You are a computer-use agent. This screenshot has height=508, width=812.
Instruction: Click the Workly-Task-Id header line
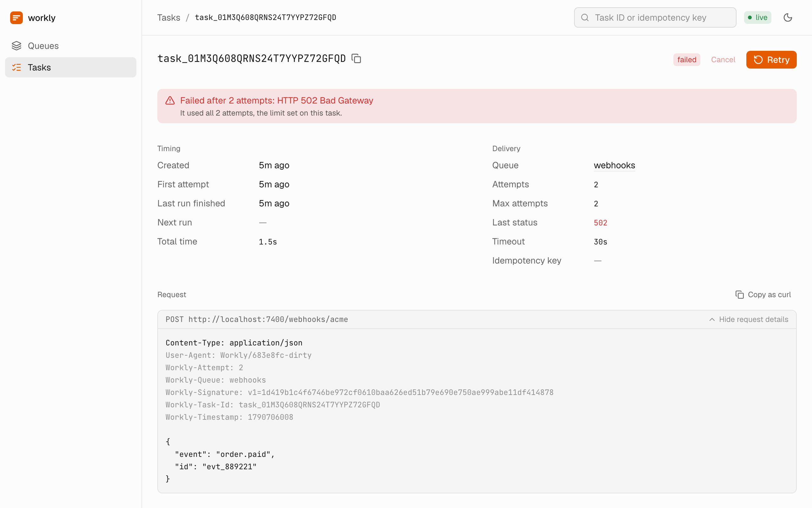273,405
